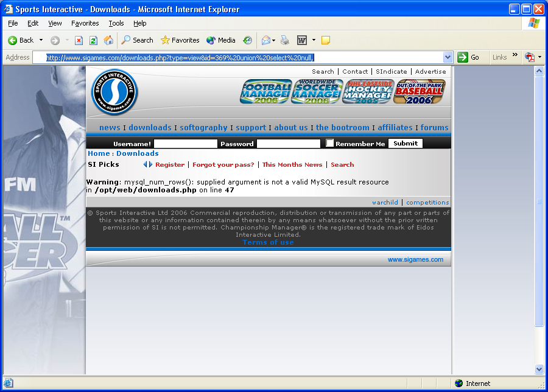Open the Edit with Word dropdown arrow

pos(314,40)
